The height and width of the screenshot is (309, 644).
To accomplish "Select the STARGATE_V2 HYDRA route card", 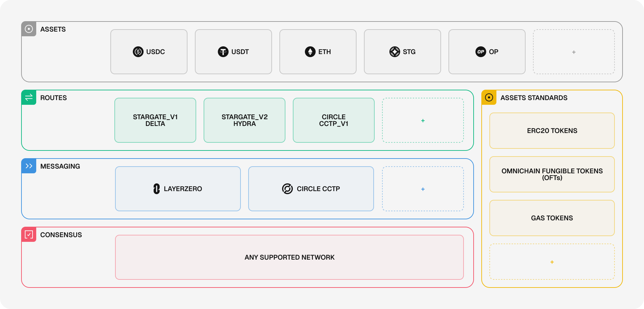I will click(x=245, y=120).
